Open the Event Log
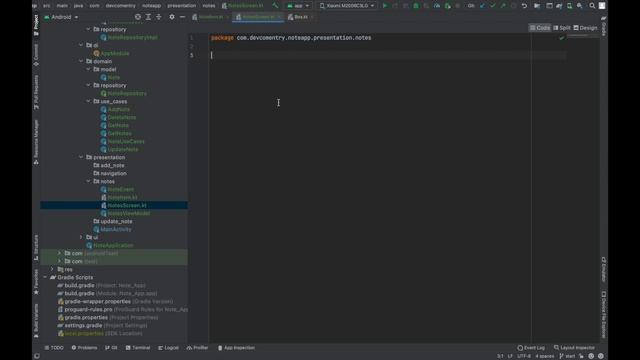The image size is (640, 360). point(531,348)
